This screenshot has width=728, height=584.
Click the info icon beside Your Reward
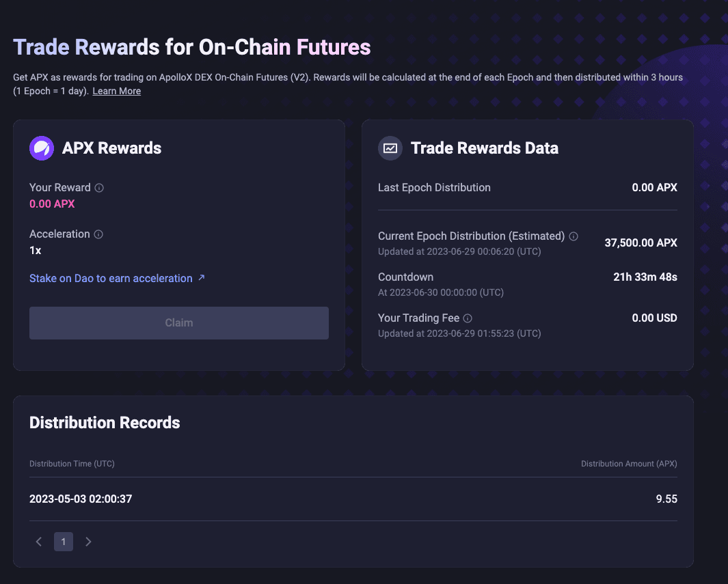click(99, 188)
